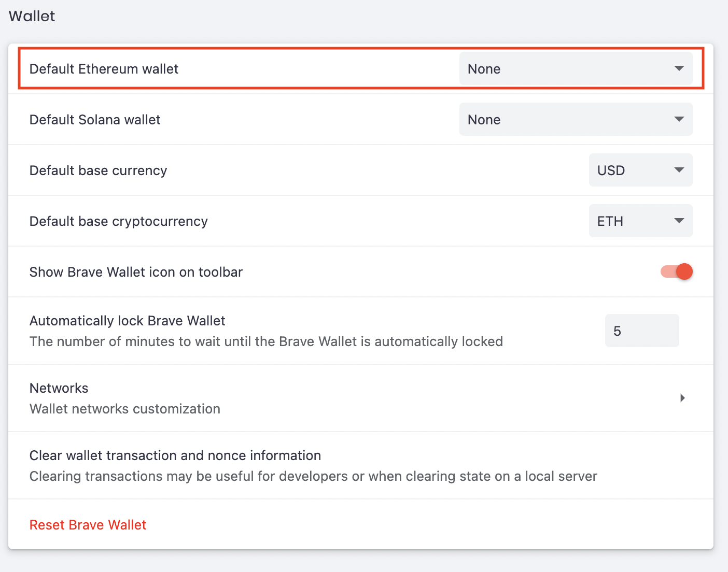Click the Wallet section heading

pos(32,16)
